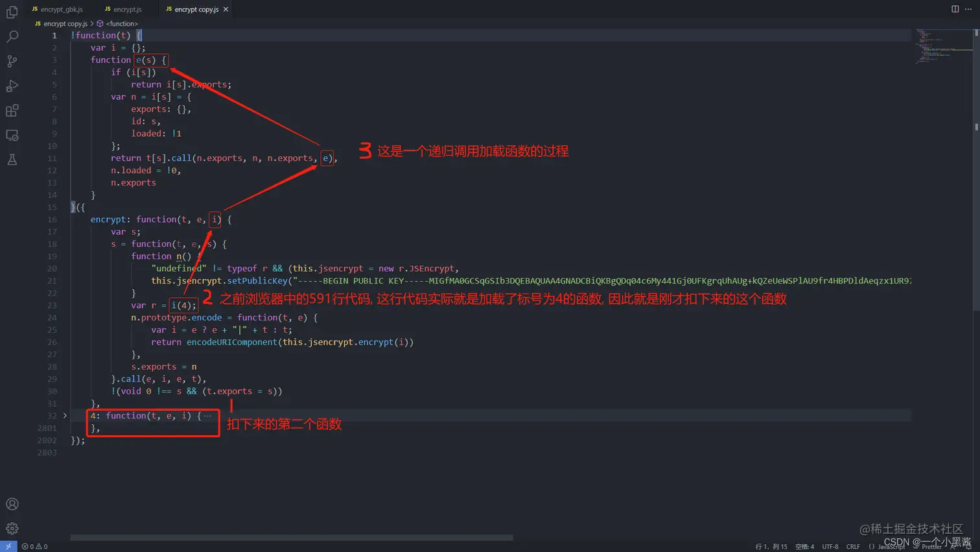Viewport: 980px width, 552px height.
Task: Open the Manage settings gear
Action: (12, 529)
